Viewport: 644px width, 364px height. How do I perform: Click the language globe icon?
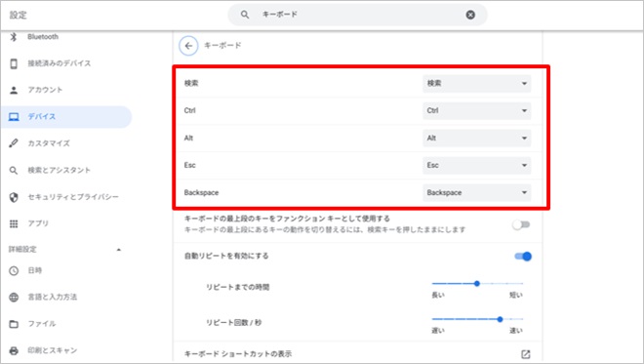[14, 297]
